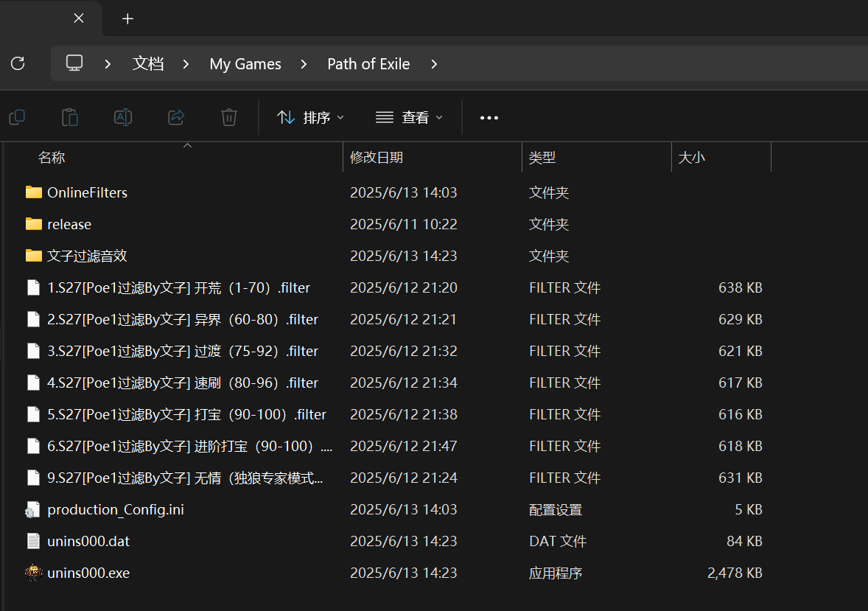Click the 5 KB size cell
This screenshot has height=611, width=868.
coord(749,509)
